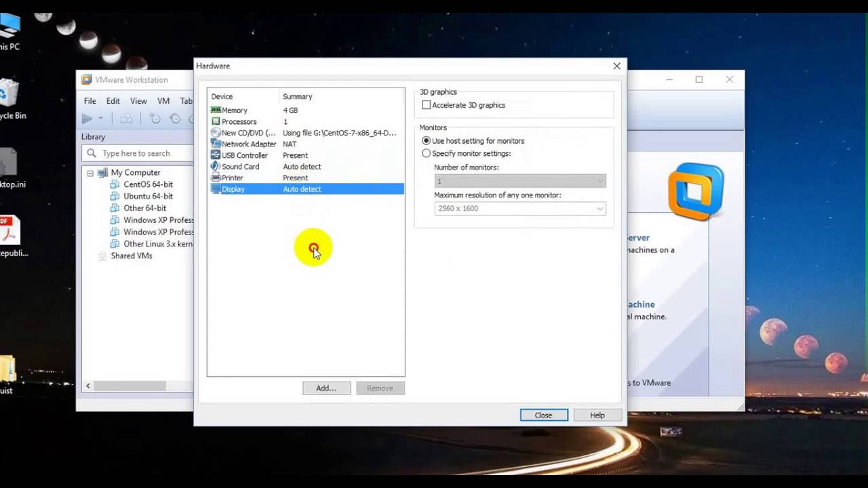Select the Sound Card device icon

coord(216,166)
